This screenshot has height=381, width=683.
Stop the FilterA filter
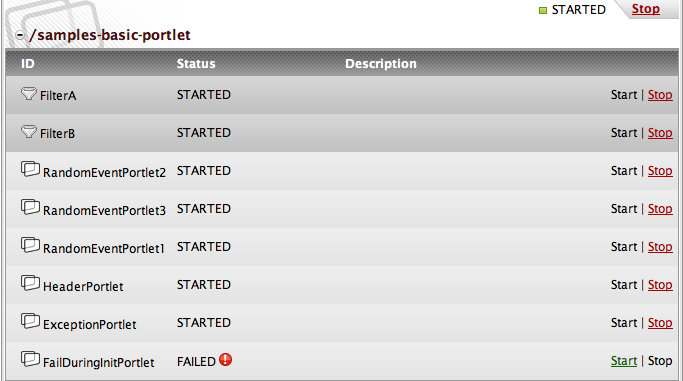[x=660, y=95]
